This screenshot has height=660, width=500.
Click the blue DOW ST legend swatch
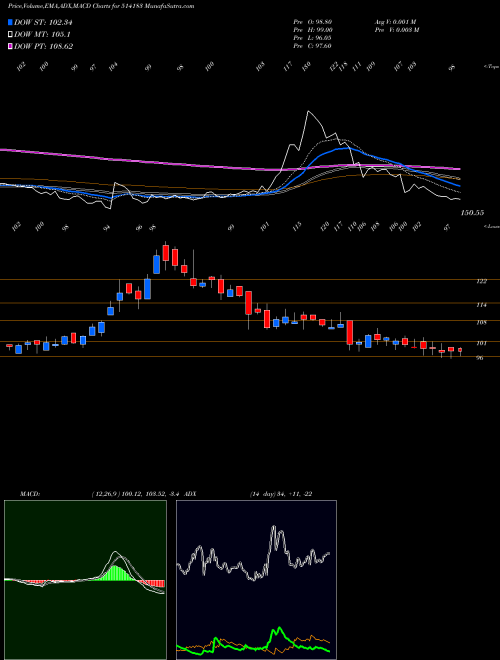click(x=11, y=23)
